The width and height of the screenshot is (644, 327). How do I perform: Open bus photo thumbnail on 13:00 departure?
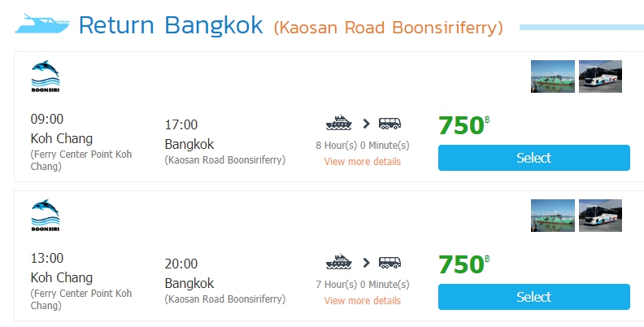click(x=600, y=216)
